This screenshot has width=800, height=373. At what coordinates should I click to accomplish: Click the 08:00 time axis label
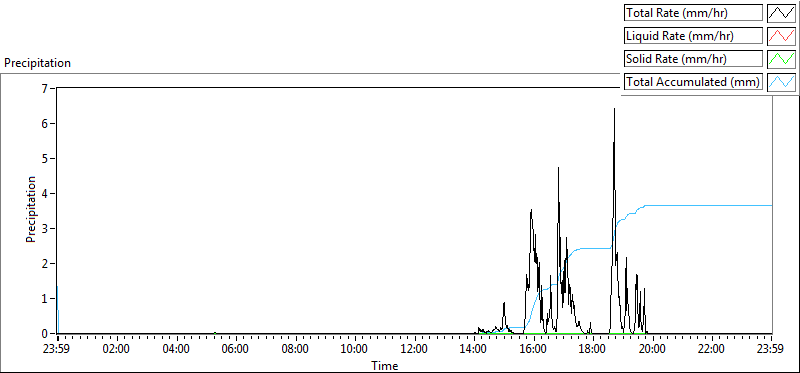[296, 350]
